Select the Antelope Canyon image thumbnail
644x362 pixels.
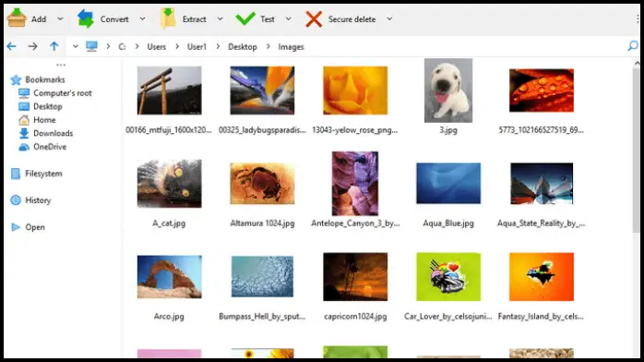click(x=355, y=183)
